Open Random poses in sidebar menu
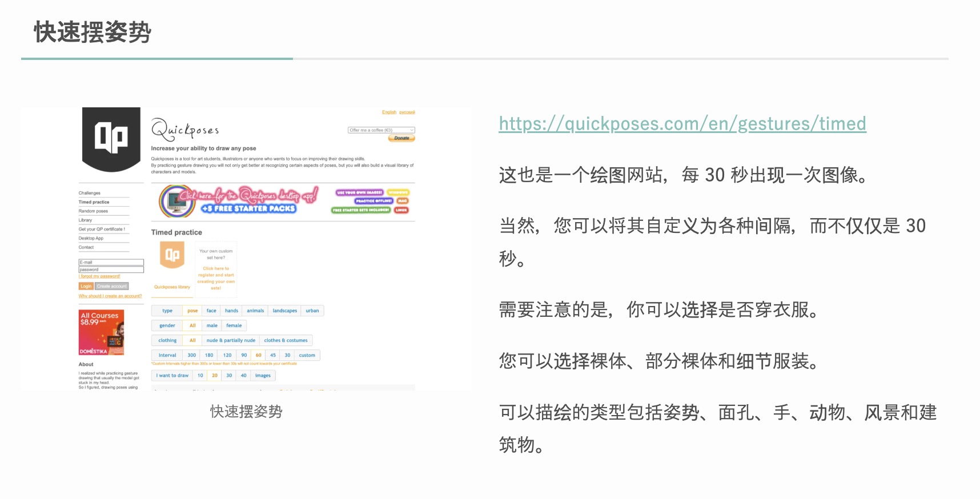Viewport: 980px width, 499px height. (94, 211)
